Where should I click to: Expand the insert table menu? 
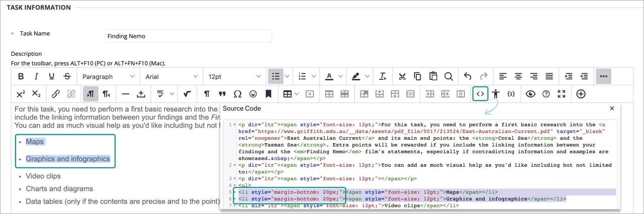coord(297,94)
